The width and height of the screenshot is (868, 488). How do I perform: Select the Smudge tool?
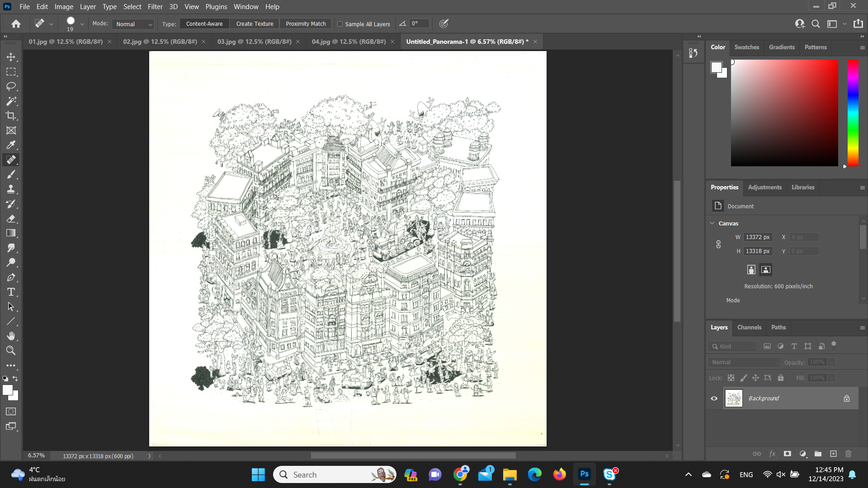11,248
